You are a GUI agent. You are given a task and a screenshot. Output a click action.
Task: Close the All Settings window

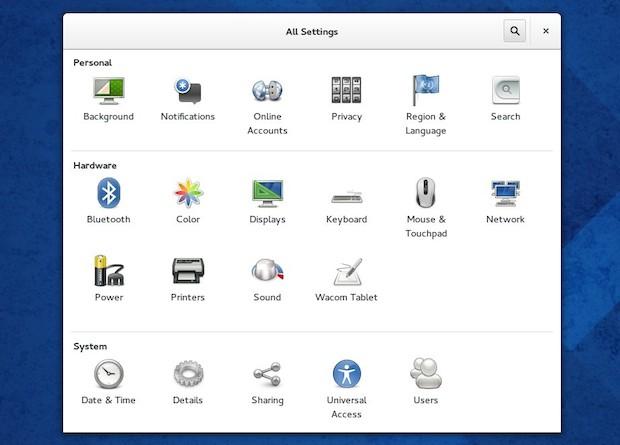pos(546,31)
